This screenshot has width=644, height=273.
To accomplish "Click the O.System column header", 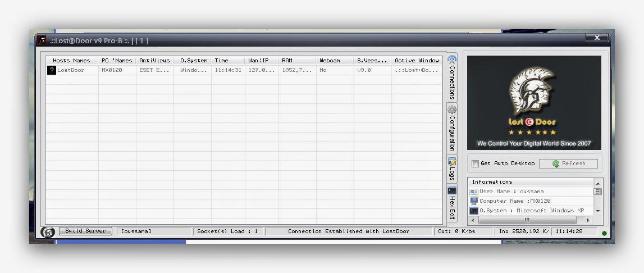I will click(x=193, y=61).
